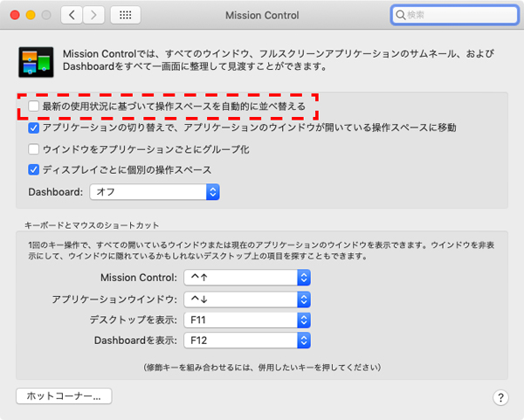The width and height of the screenshot is (524, 420).
Task: Click the Mission Control window title
Action: click(262, 16)
